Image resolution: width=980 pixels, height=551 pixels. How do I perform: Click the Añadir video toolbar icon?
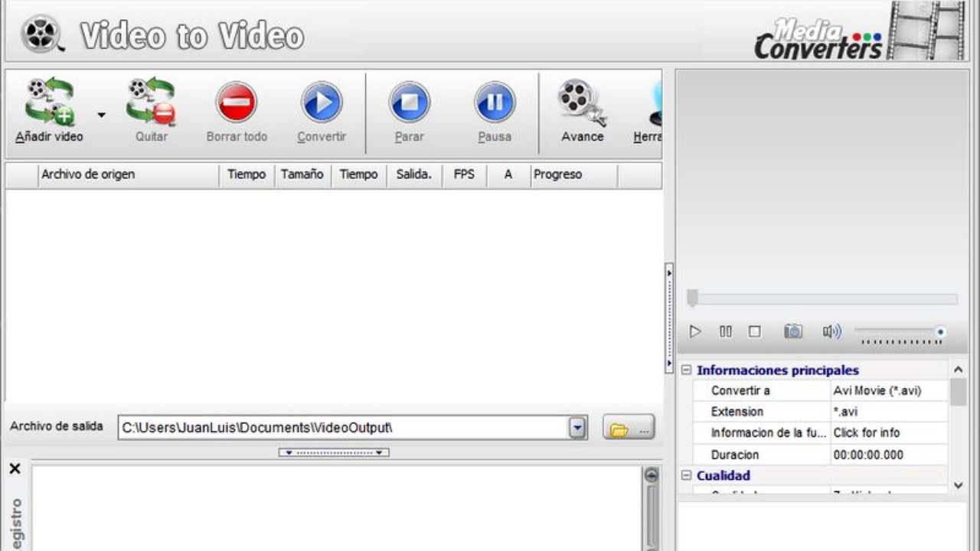(50, 102)
